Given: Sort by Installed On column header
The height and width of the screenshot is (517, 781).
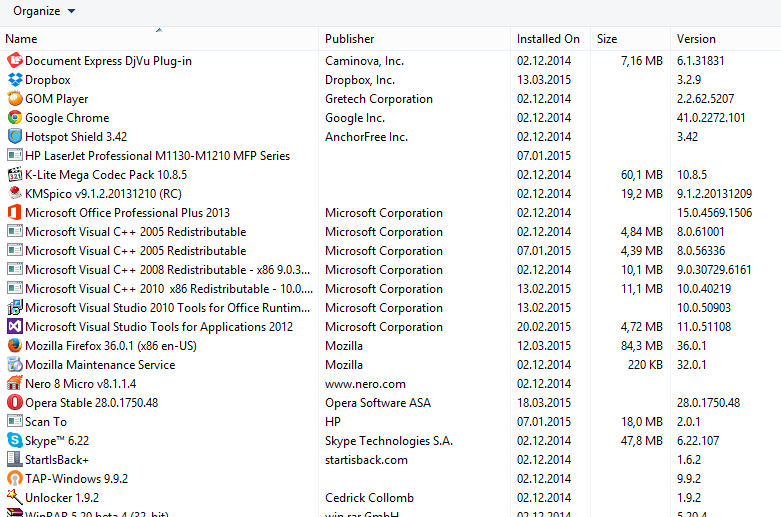Looking at the screenshot, I should point(548,39).
